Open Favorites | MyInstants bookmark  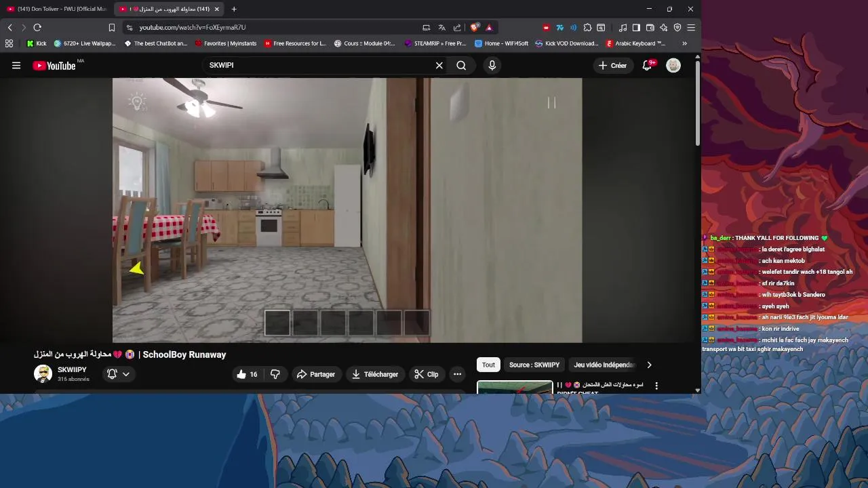[x=226, y=43]
